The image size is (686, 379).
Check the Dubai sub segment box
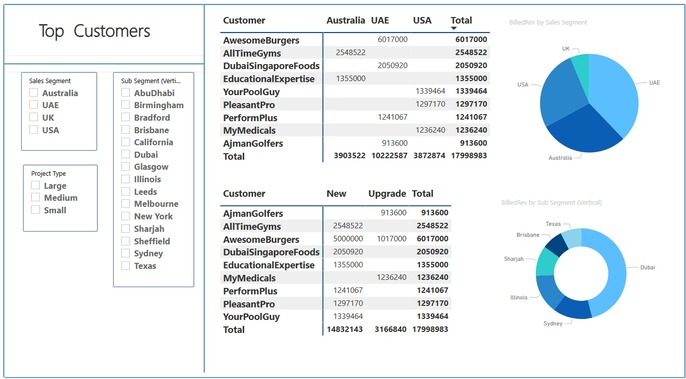pyautogui.click(x=126, y=154)
